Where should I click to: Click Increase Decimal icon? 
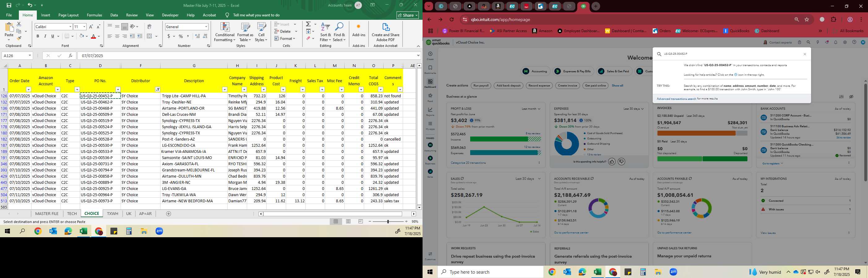(x=197, y=36)
